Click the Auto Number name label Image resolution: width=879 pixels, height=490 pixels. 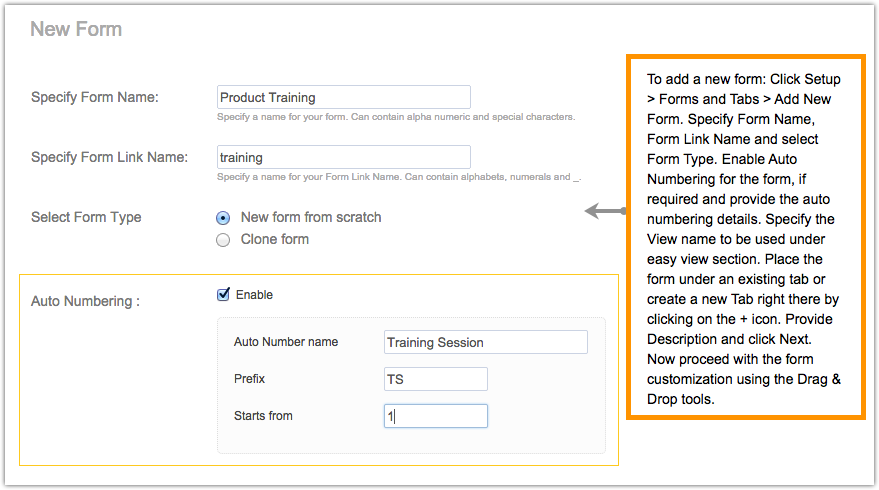286,342
